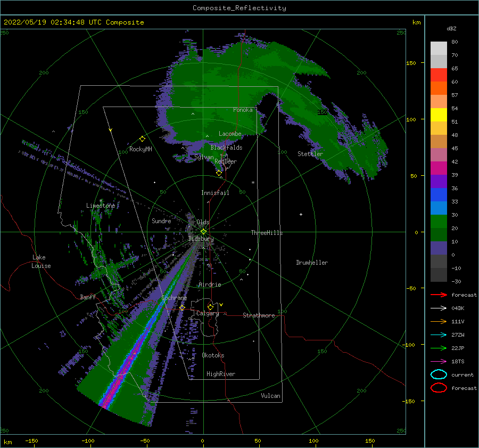Viewport: 479px width, 448px height.
Task: Click the Stettler city label
Action: pyautogui.click(x=310, y=154)
